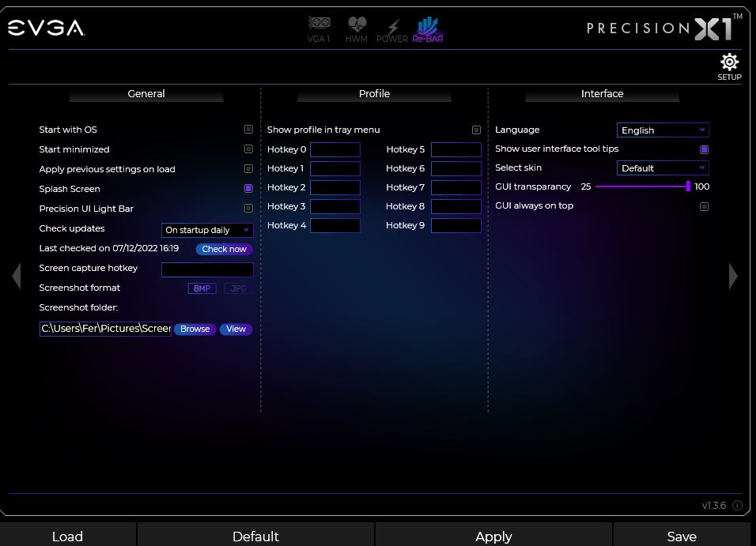Click the GUI transparency slider handle
This screenshot has height=546, width=756.
688,186
